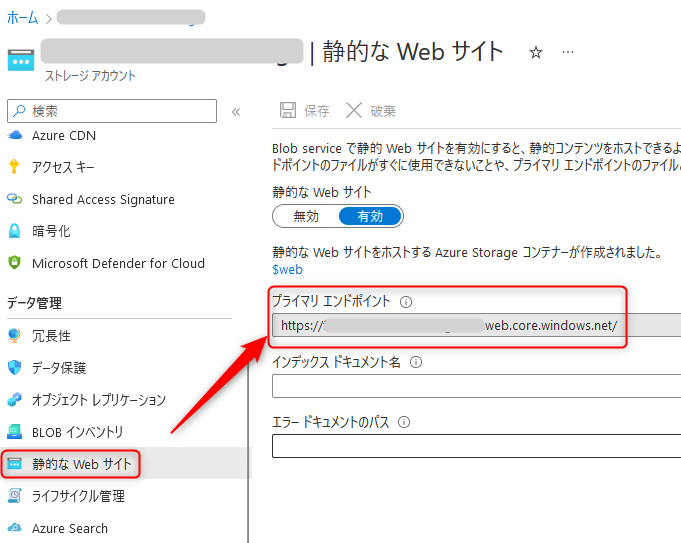
Task: Click the オブジェクト レプリケーション cube icon
Action: click(x=15, y=399)
